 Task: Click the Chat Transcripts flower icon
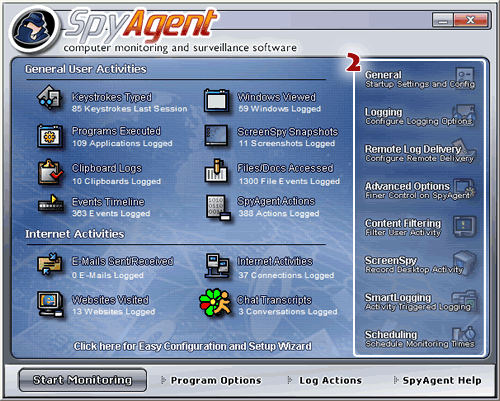pos(215,303)
